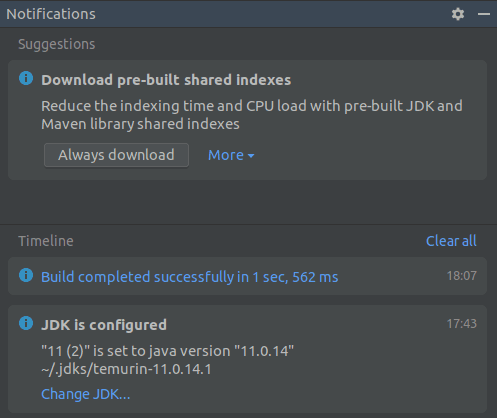The width and height of the screenshot is (497, 418).
Task: Click the JDK is configured title
Action: 104,325
